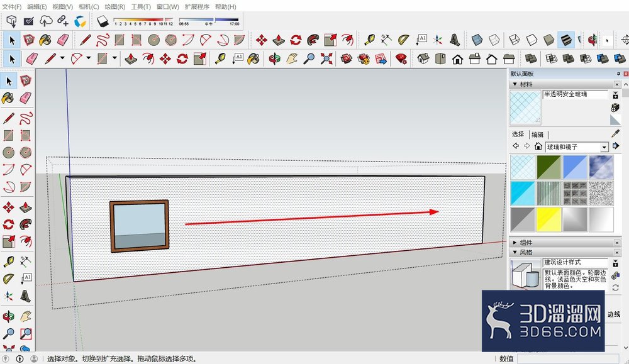The height and width of the screenshot is (364, 629).
Task: Pick the Zoom Window tool in left toolbar
Action: point(26,334)
